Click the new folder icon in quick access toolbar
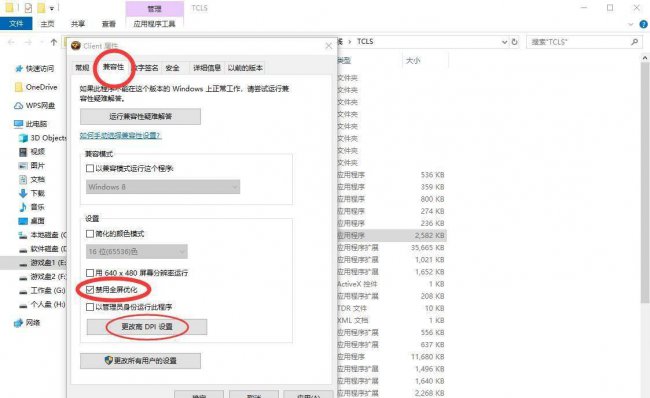This screenshot has width=650, height=398. [x=41, y=7]
